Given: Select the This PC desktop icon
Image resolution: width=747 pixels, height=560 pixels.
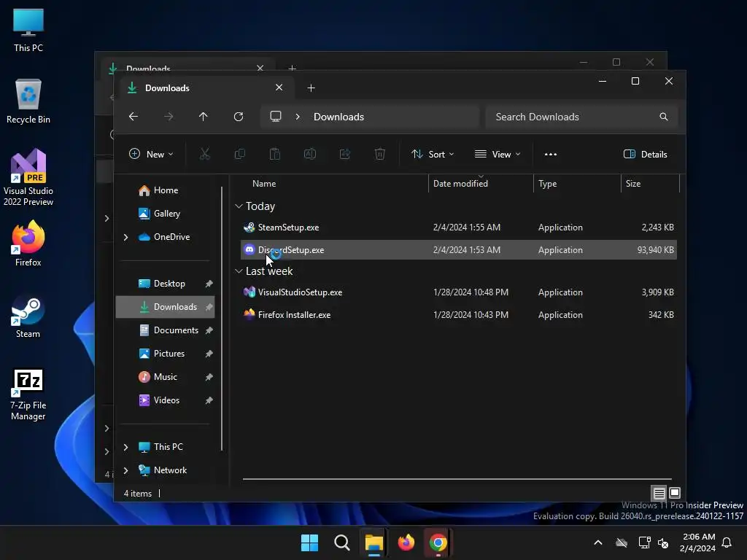Looking at the screenshot, I should click(28, 30).
